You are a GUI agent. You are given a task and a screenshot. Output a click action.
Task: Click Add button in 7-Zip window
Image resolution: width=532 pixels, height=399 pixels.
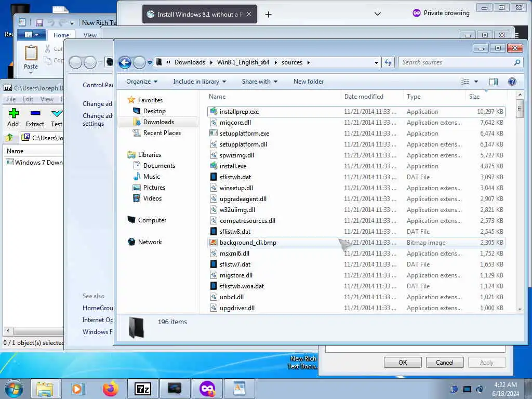coord(13,117)
